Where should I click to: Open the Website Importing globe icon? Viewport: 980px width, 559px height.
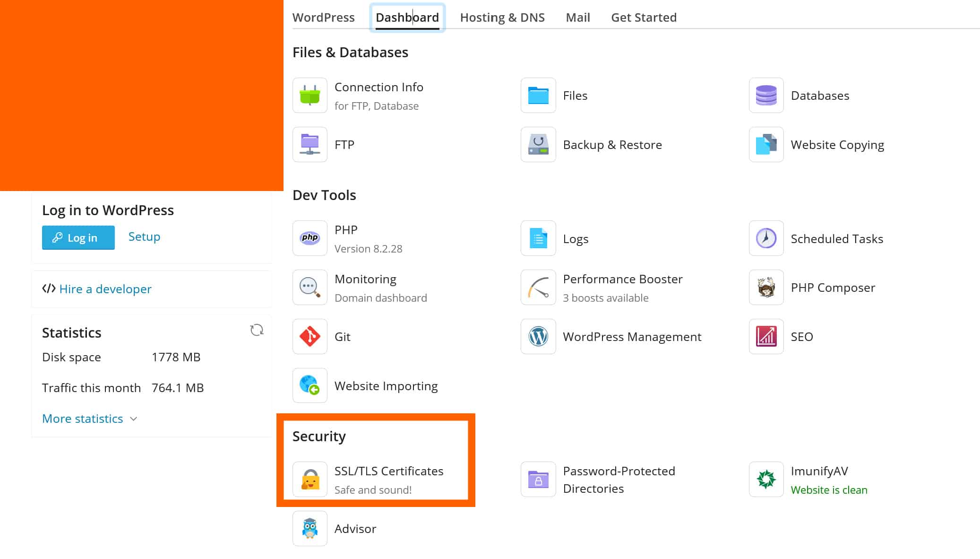[310, 386]
